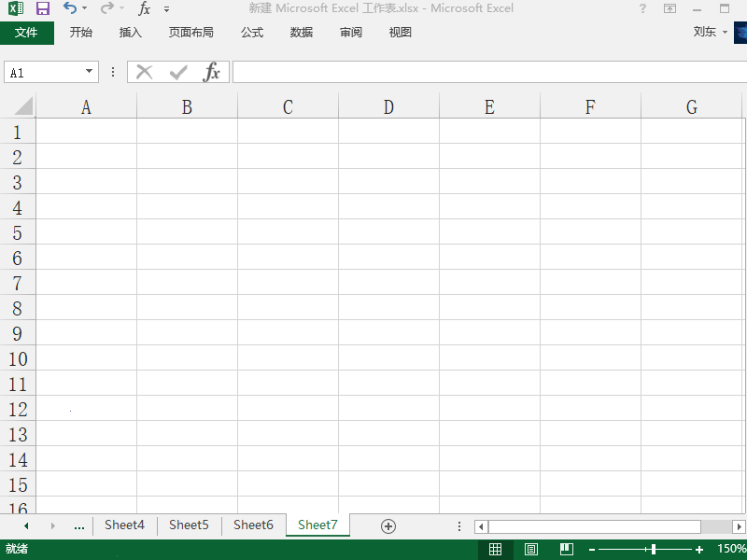Expand the Name Box dropdown arrow

coord(90,72)
